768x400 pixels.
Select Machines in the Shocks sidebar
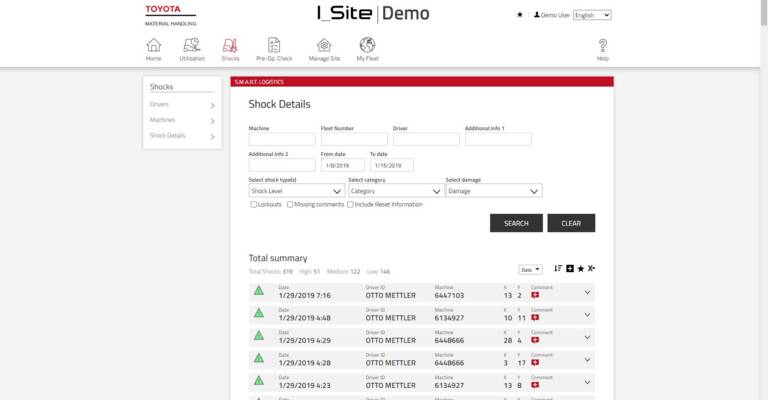[x=181, y=120]
